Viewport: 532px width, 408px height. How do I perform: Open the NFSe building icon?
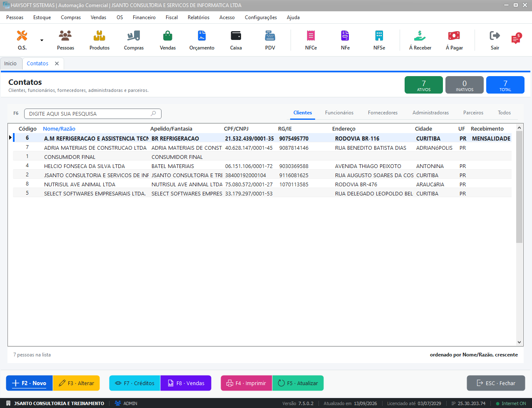pyautogui.click(x=379, y=40)
